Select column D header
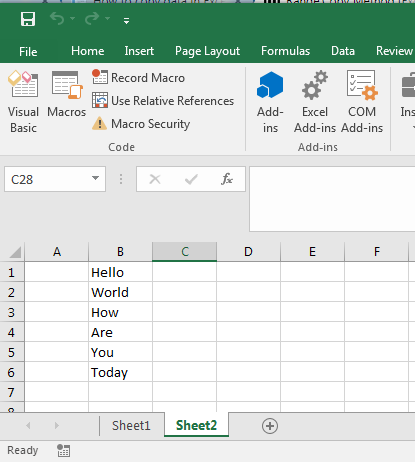415x462 pixels. 248,252
